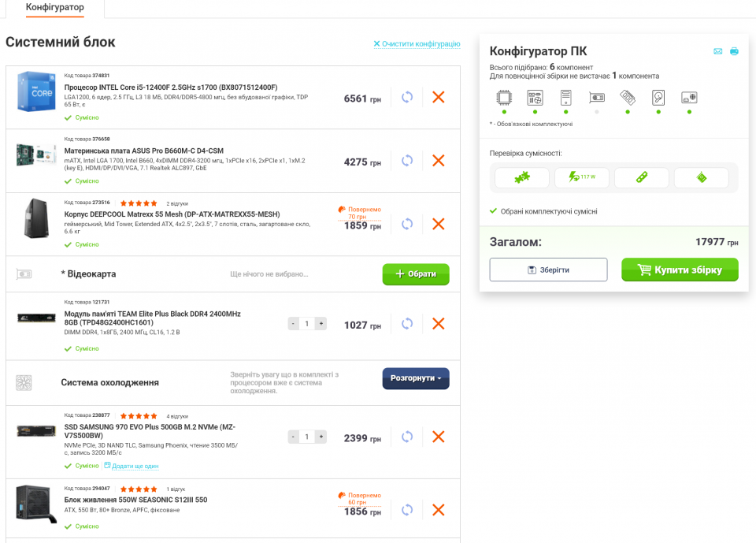The width and height of the screenshot is (756, 543).
Task: Replace the ASUS Pro B660M-C motherboard
Action: (x=407, y=161)
